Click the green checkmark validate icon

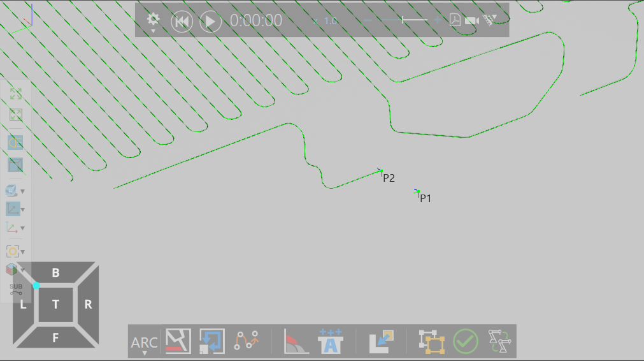pos(466,341)
